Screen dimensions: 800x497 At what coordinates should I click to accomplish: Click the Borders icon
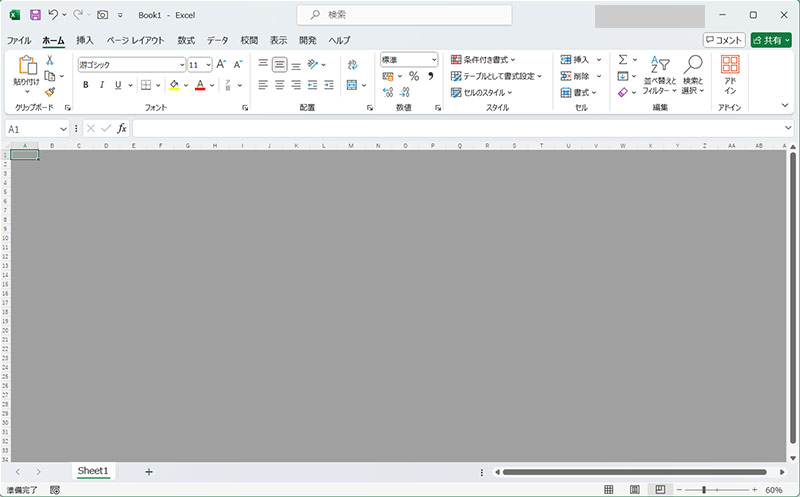tap(146, 85)
